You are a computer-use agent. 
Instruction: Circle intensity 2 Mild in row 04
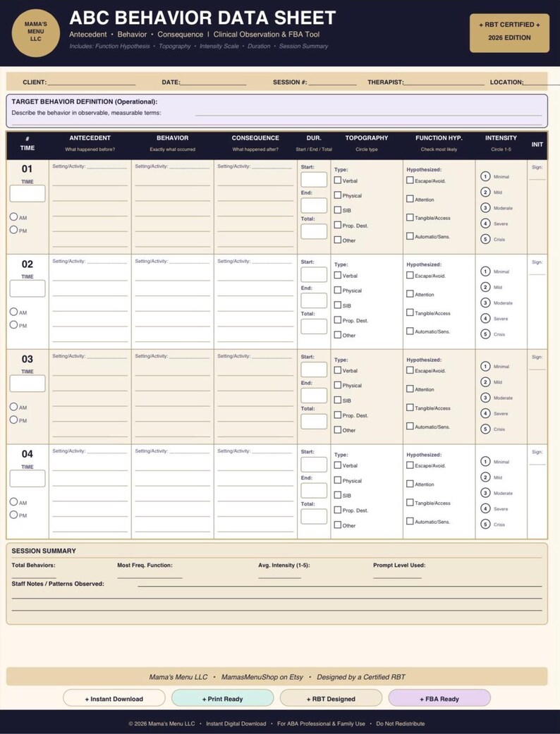(485, 477)
